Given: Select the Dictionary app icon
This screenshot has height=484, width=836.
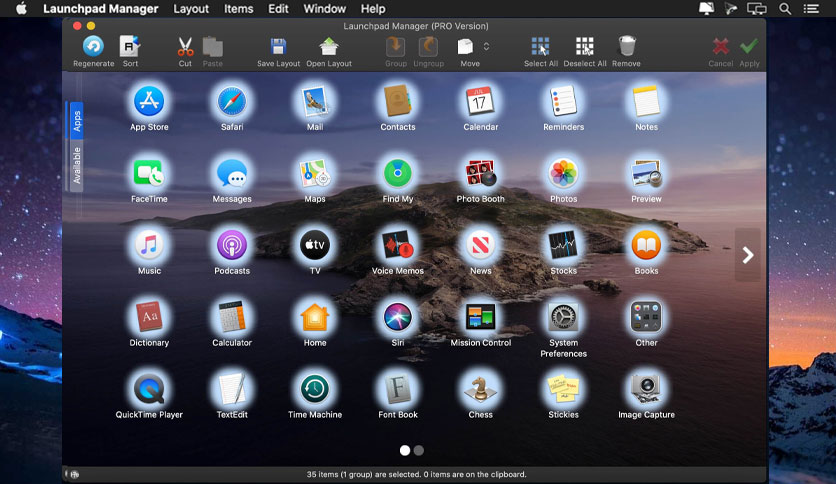Looking at the screenshot, I should point(149,317).
